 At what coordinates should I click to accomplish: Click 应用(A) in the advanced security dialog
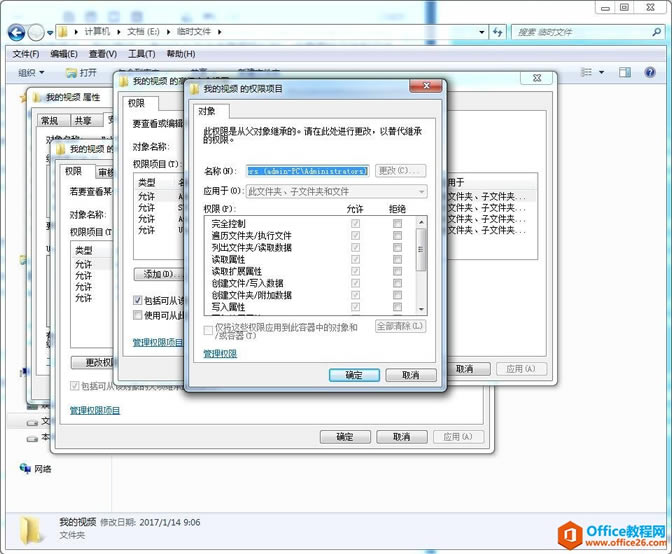point(521,369)
